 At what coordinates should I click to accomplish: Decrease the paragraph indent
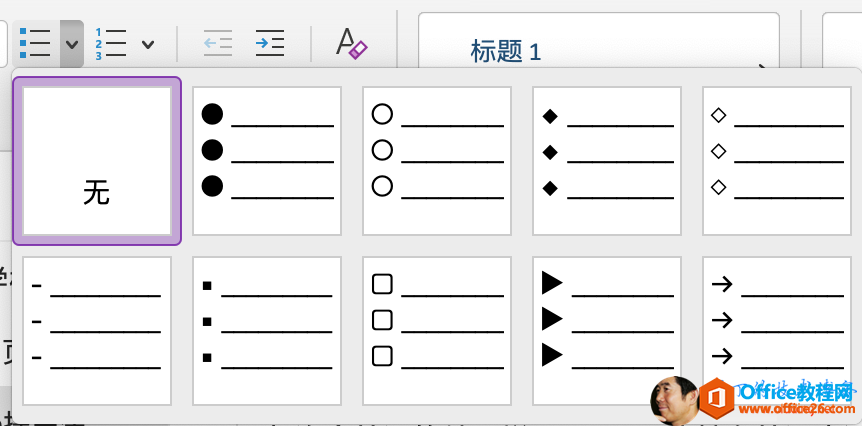pos(217,43)
